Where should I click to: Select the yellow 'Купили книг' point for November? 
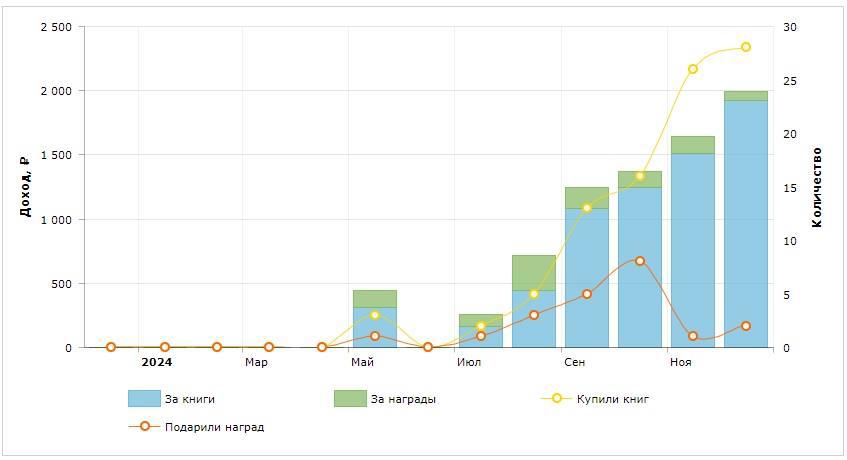pyautogui.click(x=693, y=69)
